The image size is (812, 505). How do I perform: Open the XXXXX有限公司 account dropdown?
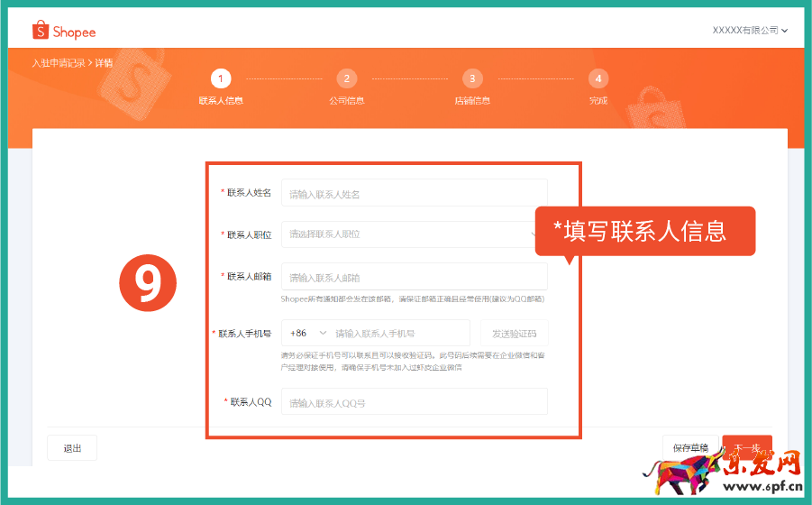tap(750, 31)
